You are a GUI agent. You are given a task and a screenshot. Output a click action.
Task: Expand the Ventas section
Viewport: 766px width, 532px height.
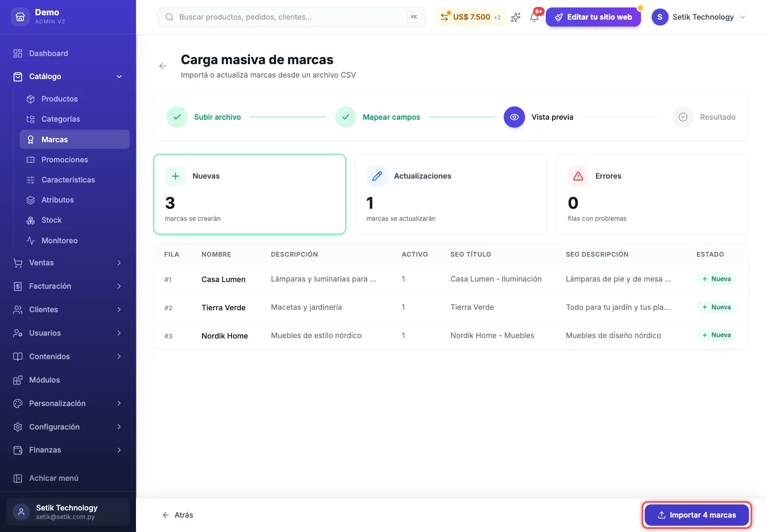coord(68,263)
